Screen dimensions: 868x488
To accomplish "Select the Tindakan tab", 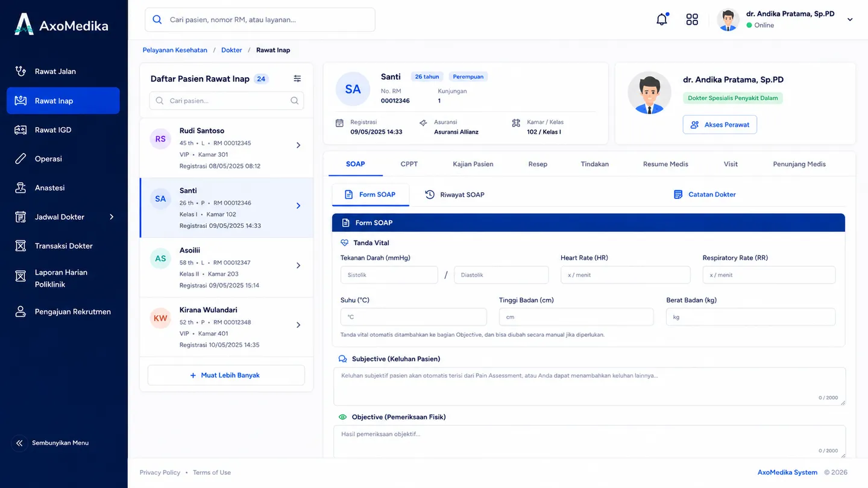I will click(595, 164).
